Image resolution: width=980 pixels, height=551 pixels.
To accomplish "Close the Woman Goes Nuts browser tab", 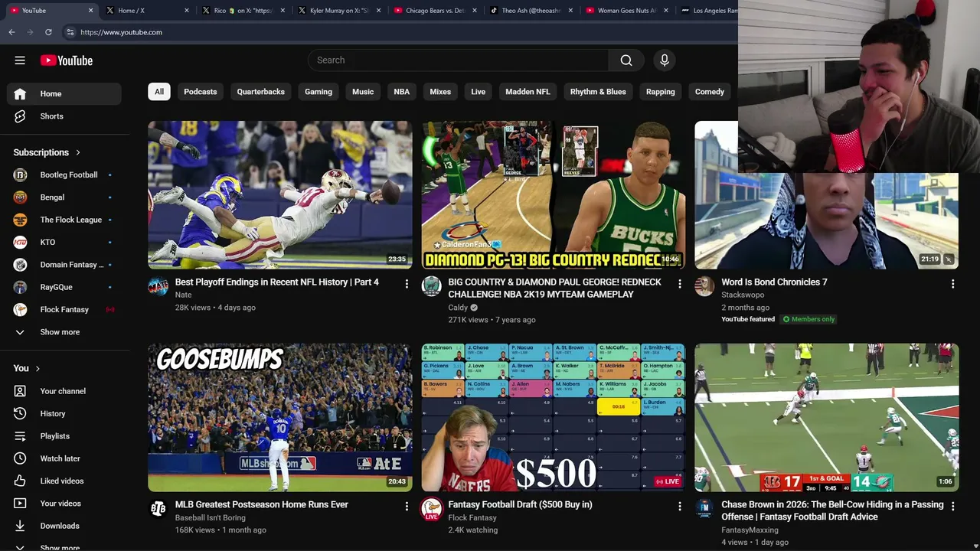I will tap(666, 11).
